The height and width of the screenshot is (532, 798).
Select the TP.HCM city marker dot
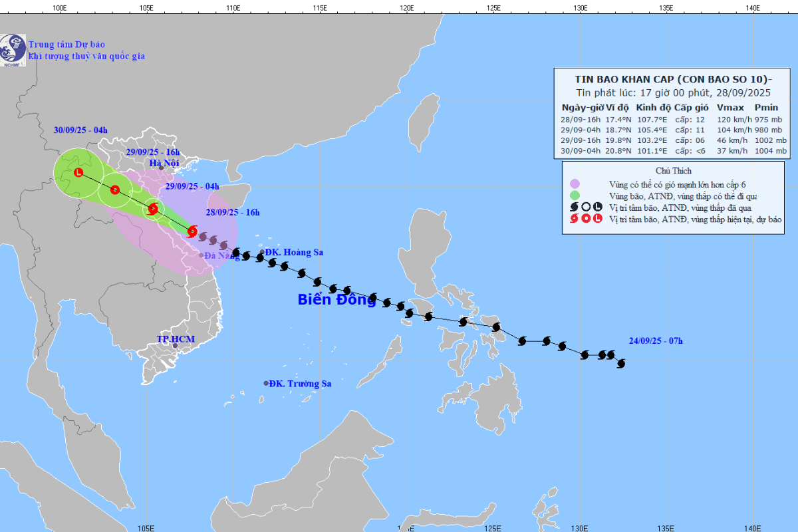point(176,346)
